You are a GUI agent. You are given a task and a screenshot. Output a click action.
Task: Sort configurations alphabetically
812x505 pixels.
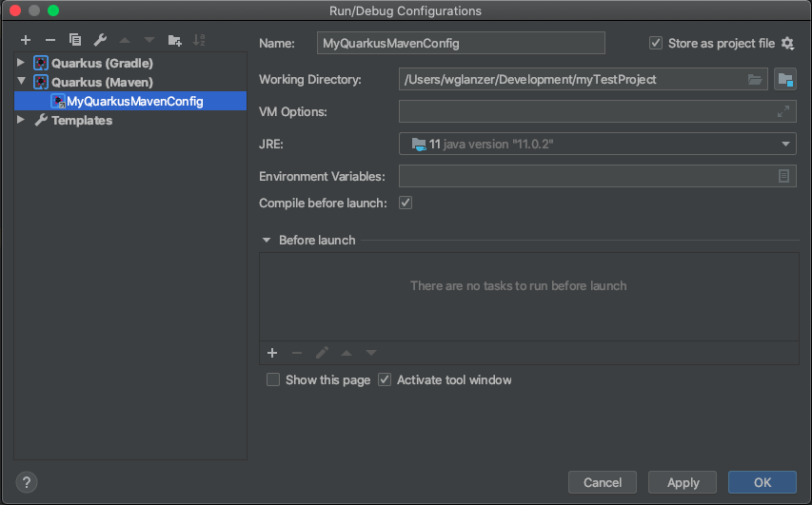[199, 40]
